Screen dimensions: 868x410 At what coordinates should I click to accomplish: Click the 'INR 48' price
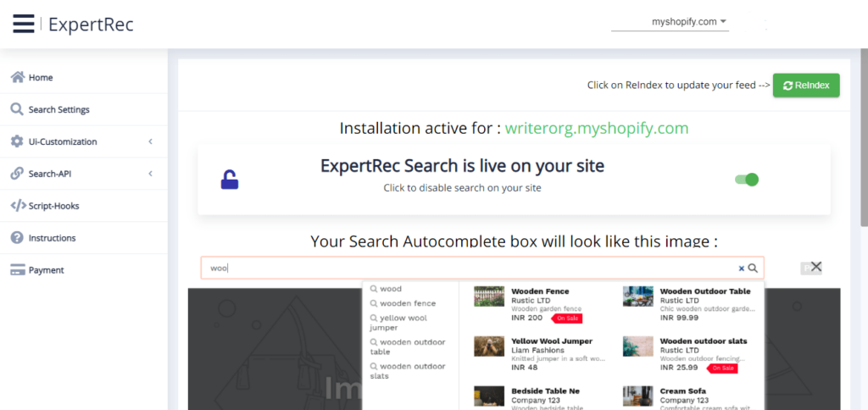[524, 368]
